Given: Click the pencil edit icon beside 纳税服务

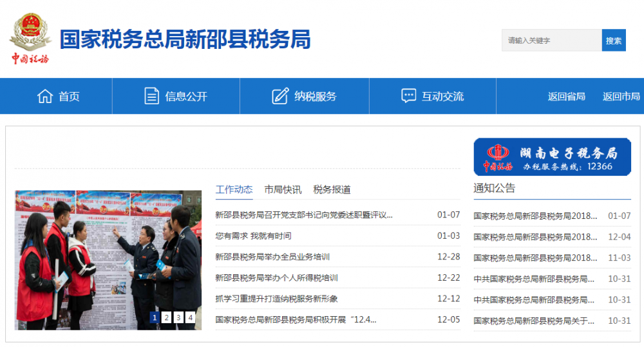Looking at the screenshot, I should coord(280,97).
